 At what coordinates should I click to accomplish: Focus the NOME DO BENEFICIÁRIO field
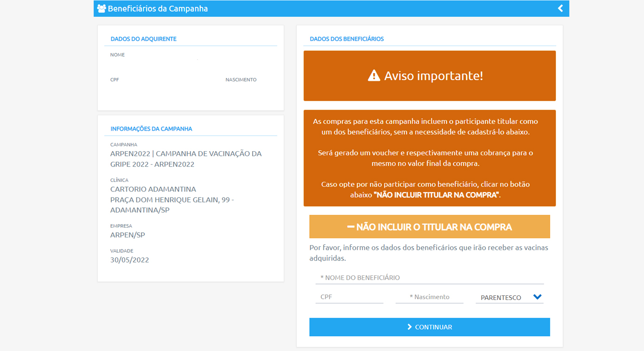[429, 278]
